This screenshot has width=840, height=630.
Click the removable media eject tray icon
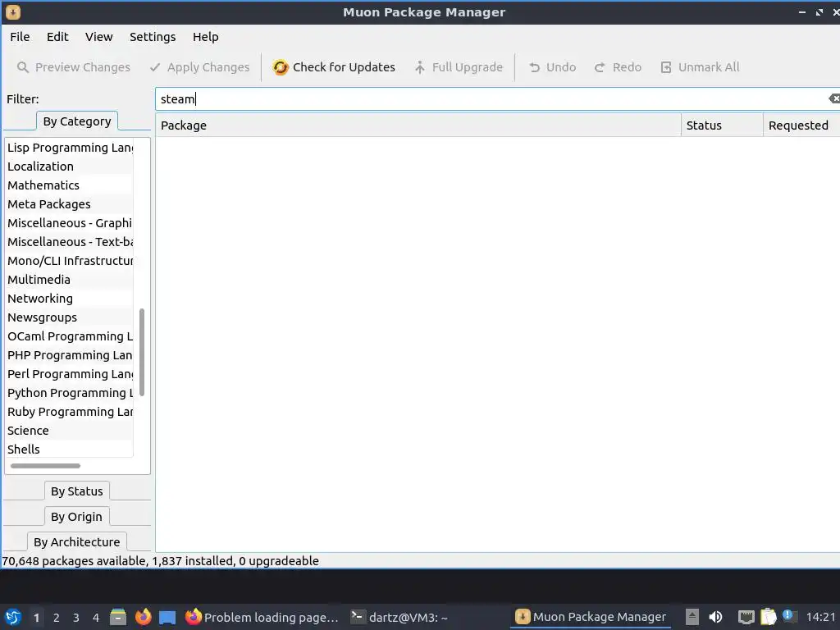pyautogui.click(x=692, y=617)
